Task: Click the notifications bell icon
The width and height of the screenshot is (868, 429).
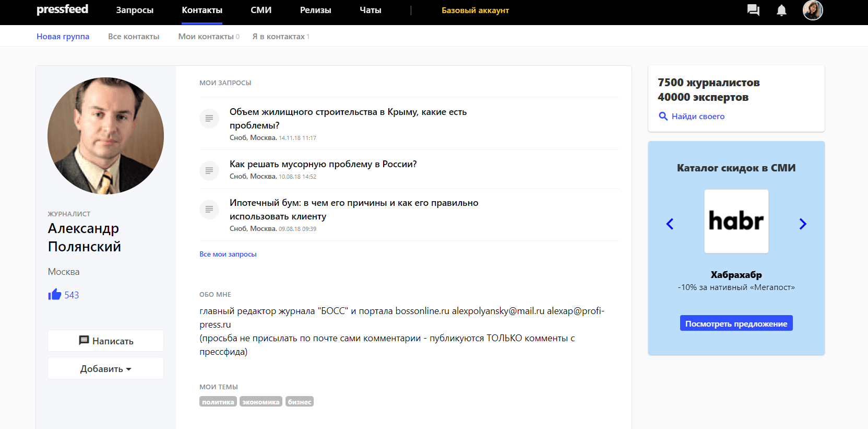Action: 781,10
